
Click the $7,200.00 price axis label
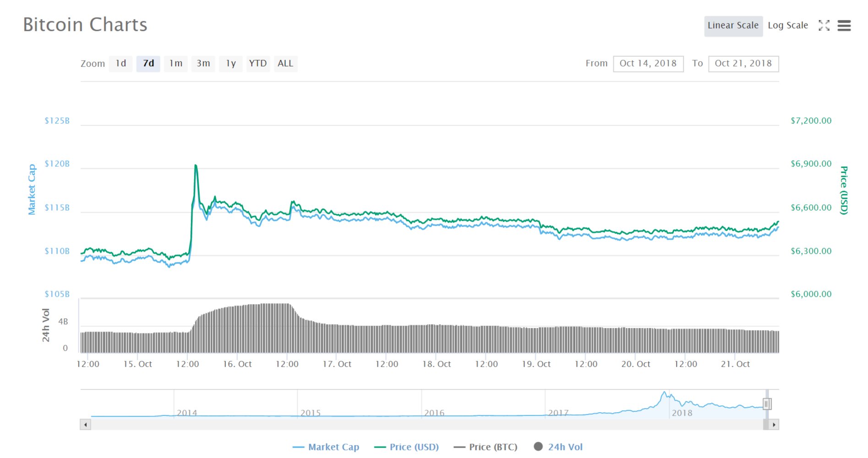811,121
